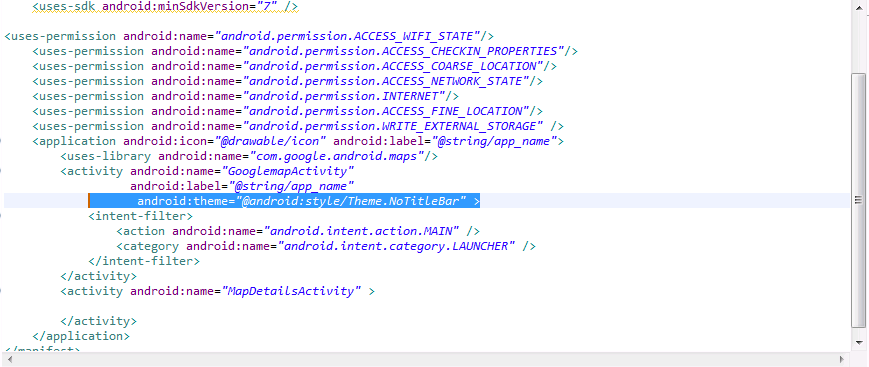The image size is (869, 367).
Task: Click the vertical scrollbar thumb
Action: pyautogui.click(x=858, y=200)
